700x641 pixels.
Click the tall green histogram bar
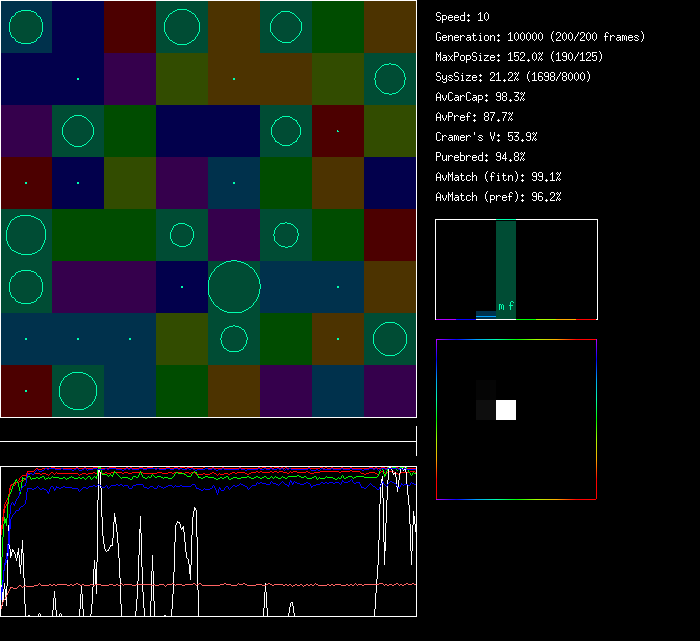point(506,260)
